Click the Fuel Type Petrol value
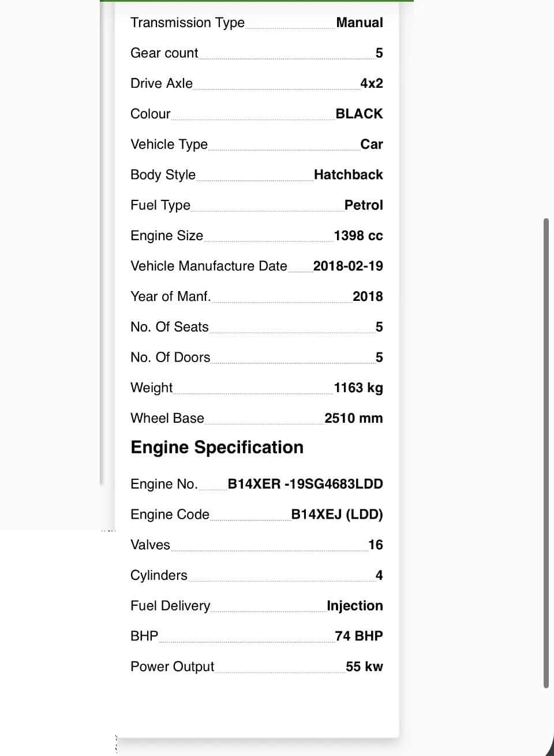554x756 pixels. tap(364, 205)
